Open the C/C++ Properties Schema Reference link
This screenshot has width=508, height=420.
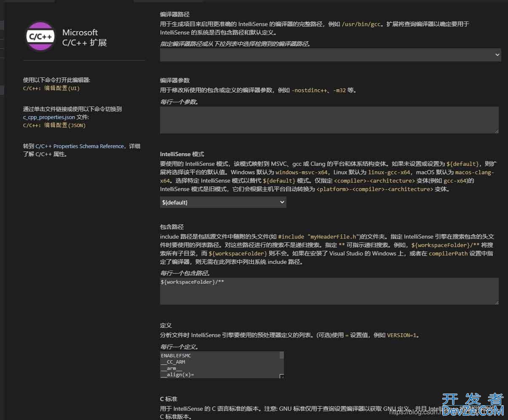[x=80, y=146]
